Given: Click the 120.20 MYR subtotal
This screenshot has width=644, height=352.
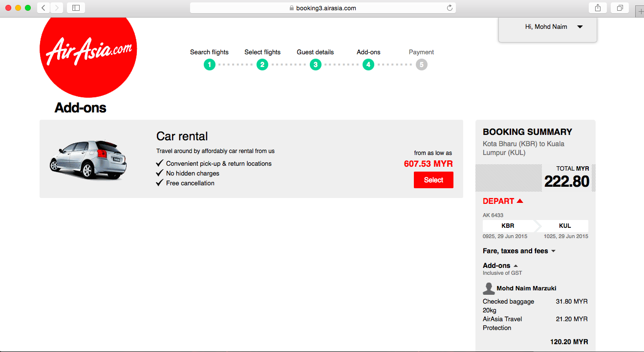Looking at the screenshot, I should coord(569,342).
